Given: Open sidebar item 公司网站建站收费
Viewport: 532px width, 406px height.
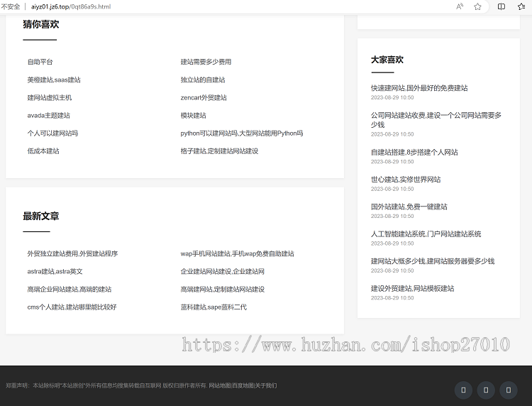Looking at the screenshot, I should pyautogui.click(x=436, y=120).
